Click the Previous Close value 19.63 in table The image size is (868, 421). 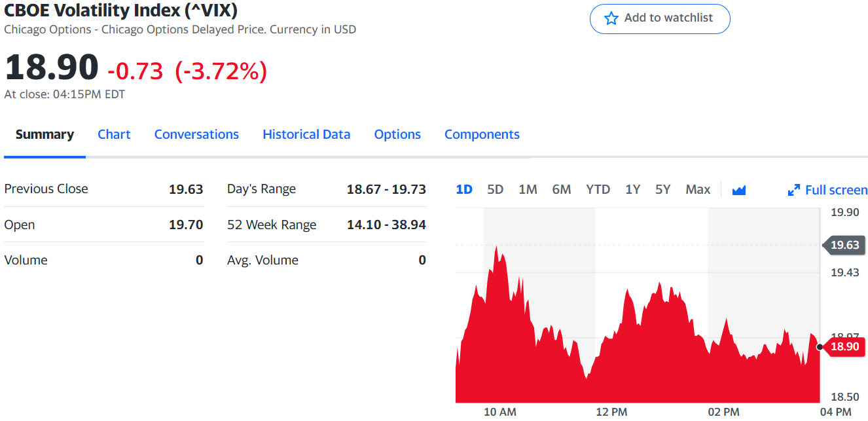tap(186, 189)
